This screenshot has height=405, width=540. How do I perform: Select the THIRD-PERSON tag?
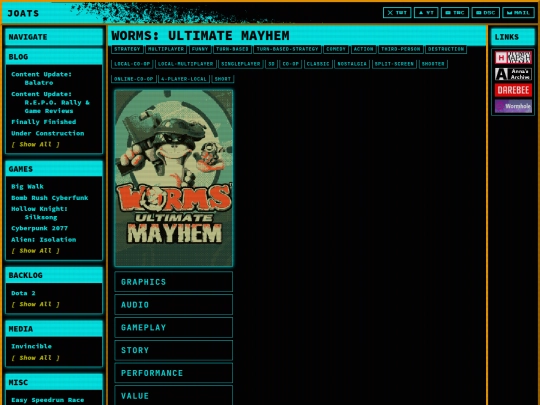point(401,49)
